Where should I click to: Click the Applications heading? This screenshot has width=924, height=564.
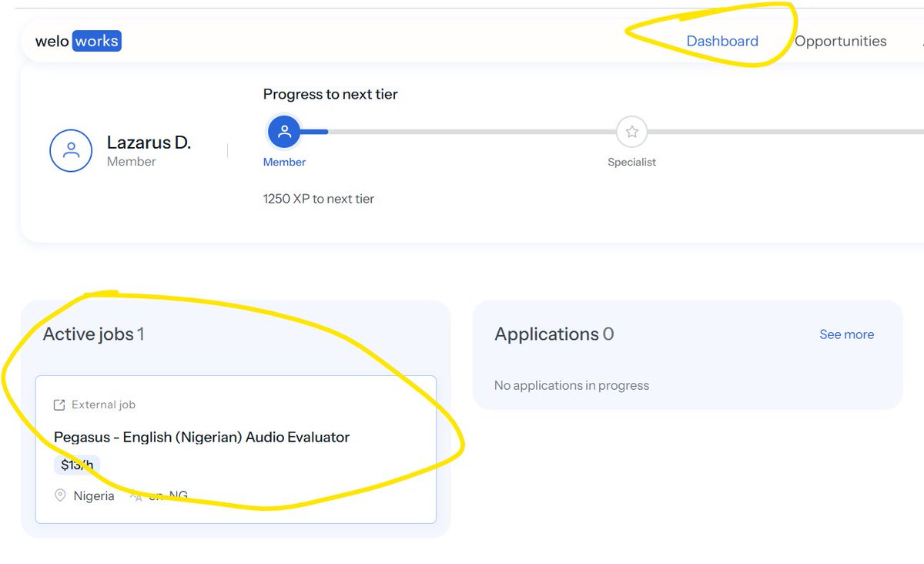pyautogui.click(x=554, y=334)
